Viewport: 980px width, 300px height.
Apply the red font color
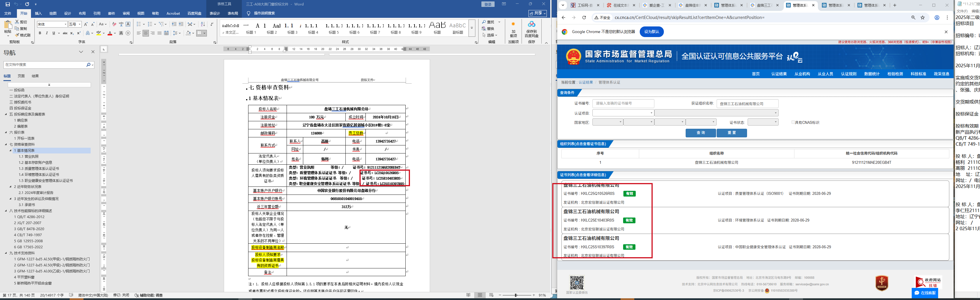coord(110,33)
